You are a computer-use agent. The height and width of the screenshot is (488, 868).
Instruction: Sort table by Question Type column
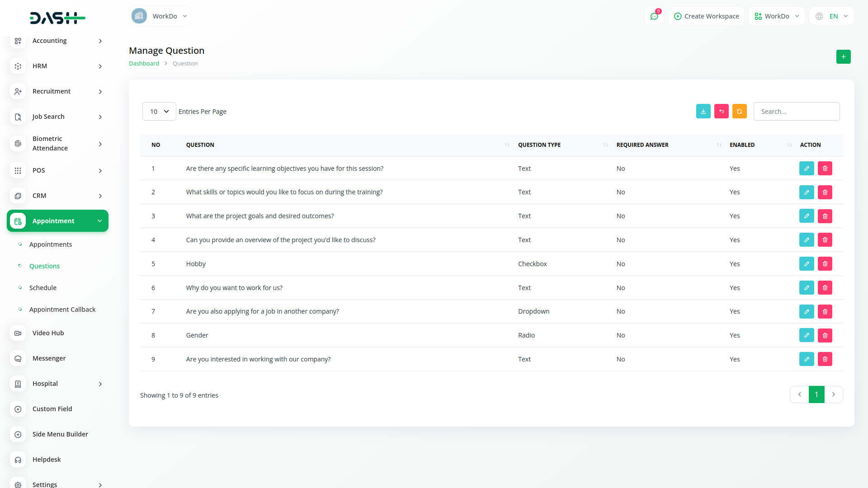(539, 145)
